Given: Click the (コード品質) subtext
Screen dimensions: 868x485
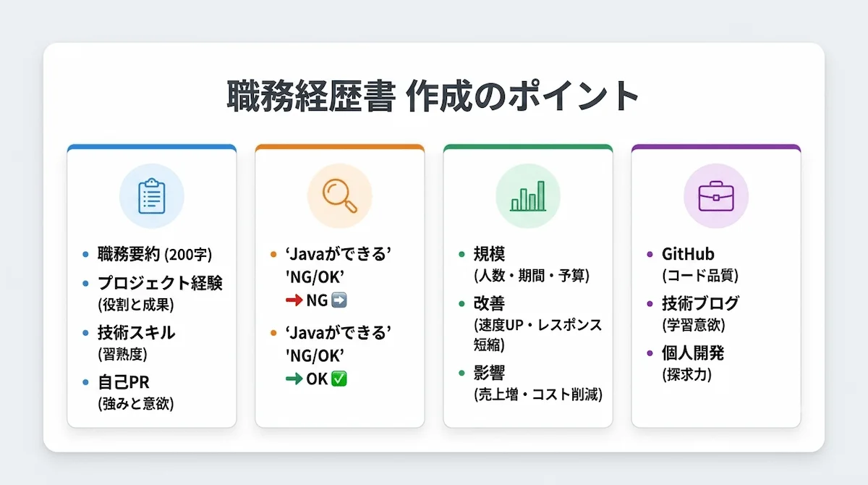Looking at the screenshot, I should (x=700, y=275).
